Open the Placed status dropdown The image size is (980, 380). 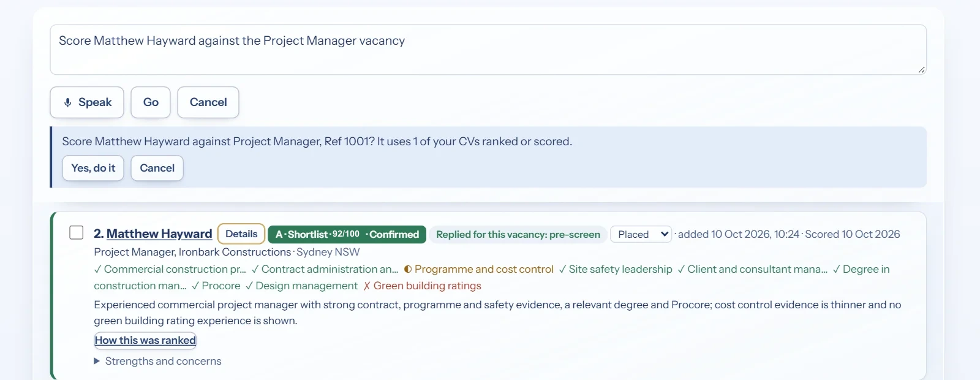(641, 234)
